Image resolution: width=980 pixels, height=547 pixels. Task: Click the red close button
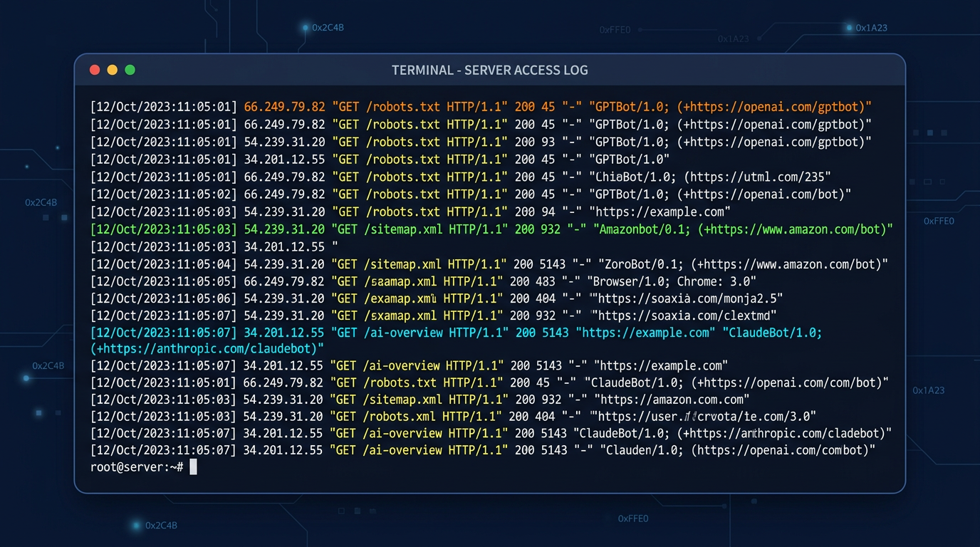pyautogui.click(x=94, y=70)
